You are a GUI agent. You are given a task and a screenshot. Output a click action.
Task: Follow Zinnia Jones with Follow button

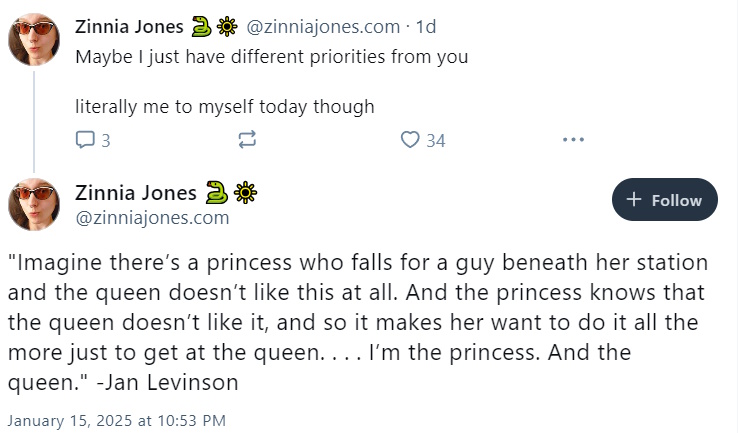pyautogui.click(x=665, y=200)
